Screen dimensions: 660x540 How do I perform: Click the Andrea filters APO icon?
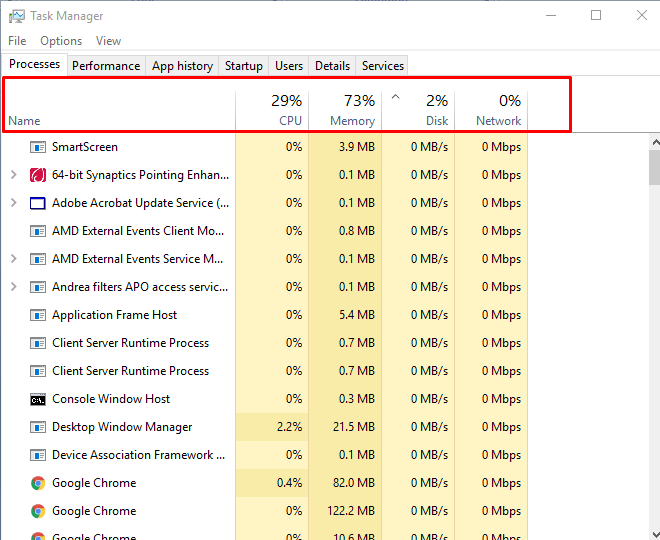38,287
